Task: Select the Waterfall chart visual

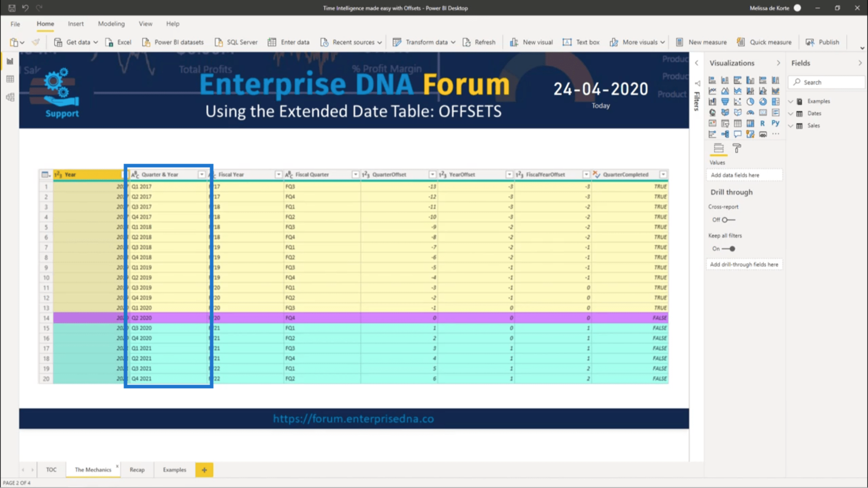Action: [712, 102]
